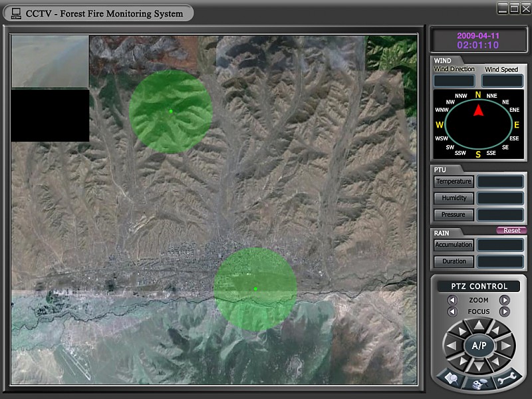Select the upper green camera zone on map
532x399 pixels.
click(171, 111)
